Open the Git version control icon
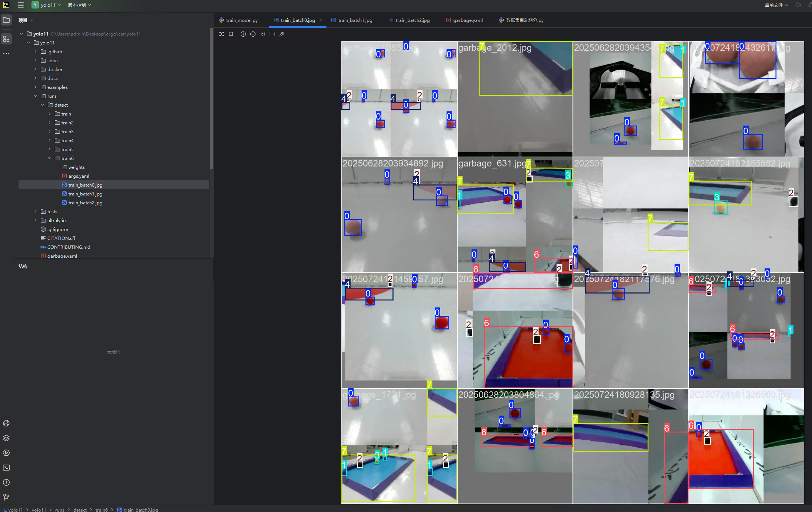Image resolution: width=812 pixels, height=512 pixels. click(6, 497)
